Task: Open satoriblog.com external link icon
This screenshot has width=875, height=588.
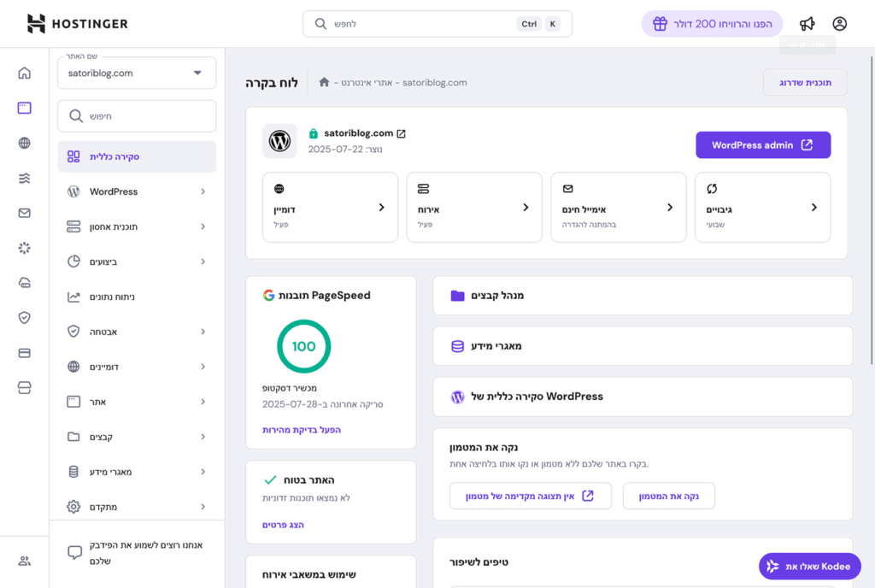Action: click(x=402, y=133)
